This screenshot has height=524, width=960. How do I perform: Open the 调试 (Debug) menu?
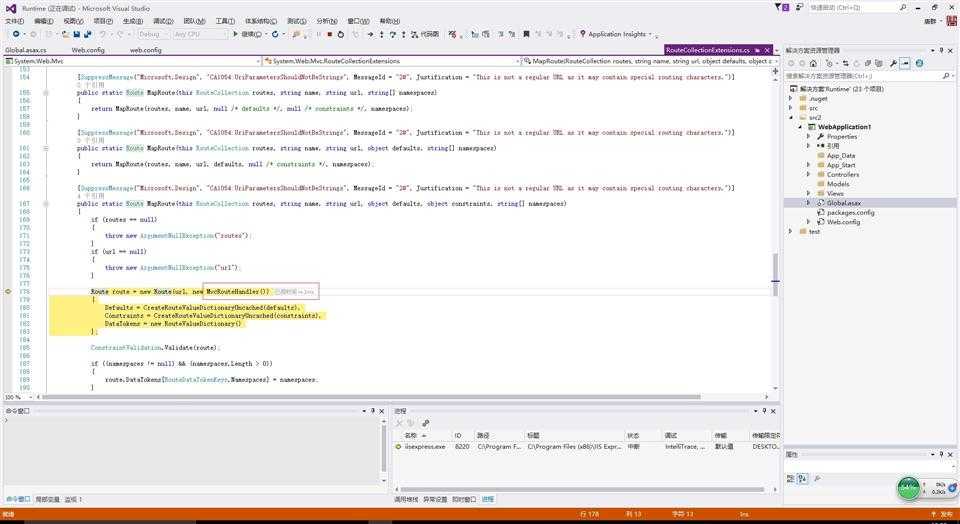tap(163, 21)
